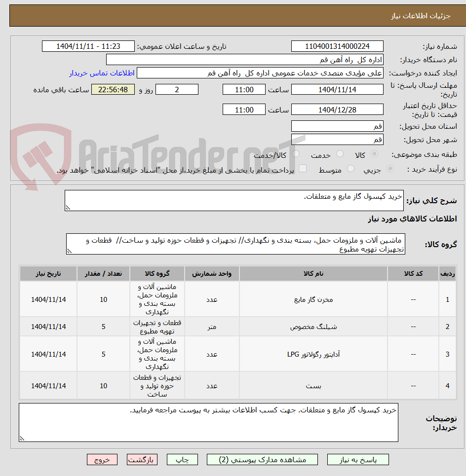The width and height of the screenshot is (466, 476).
Task: Select the خدمت radio button
Action: click(x=340, y=154)
